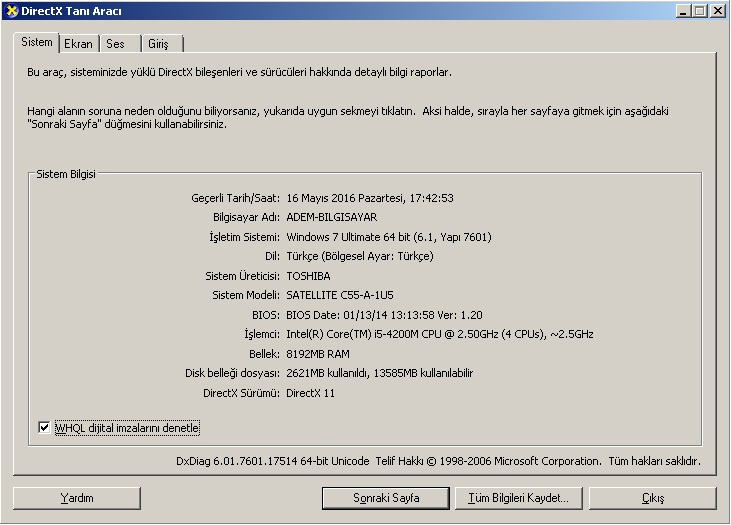This screenshot has height=525, width=731.
Task: Exit with the Çıkış button
Action: [x=653, y=498]
